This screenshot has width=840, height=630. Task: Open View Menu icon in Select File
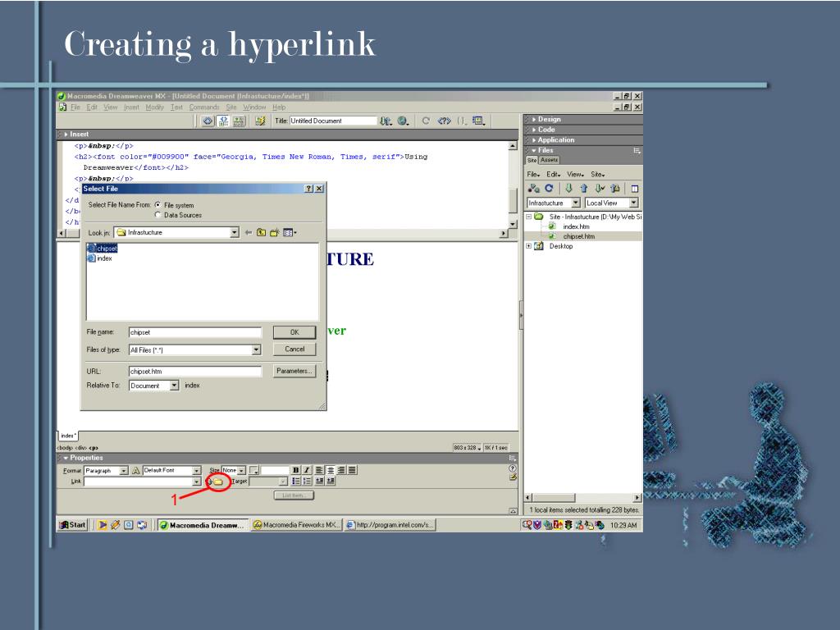(x=290, y=232)
